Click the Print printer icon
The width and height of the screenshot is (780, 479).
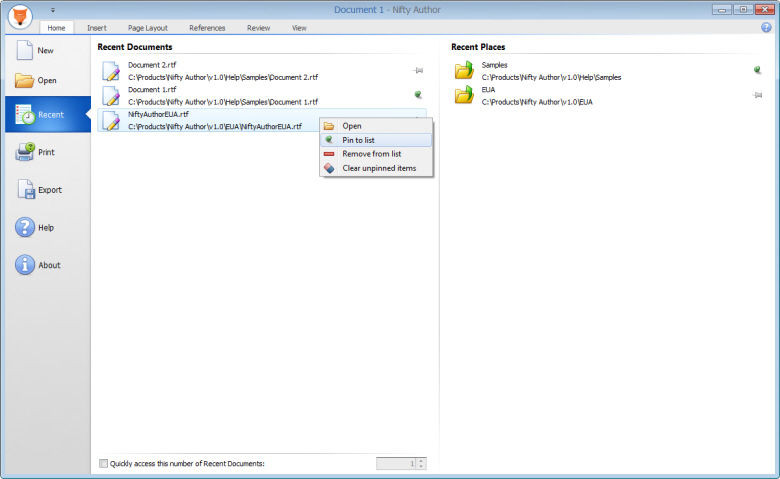[24, 152]
